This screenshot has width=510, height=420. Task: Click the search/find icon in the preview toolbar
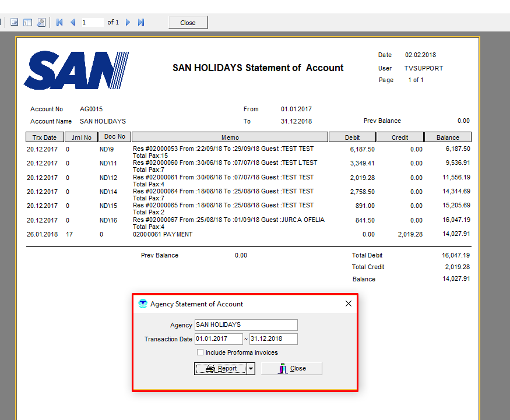pos(41,22)
